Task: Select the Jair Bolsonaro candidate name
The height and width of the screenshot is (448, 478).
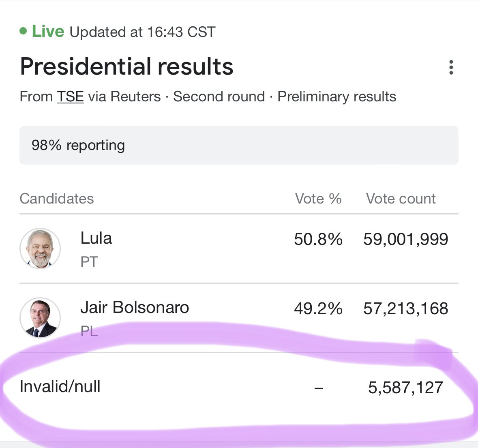Action: 135,307
